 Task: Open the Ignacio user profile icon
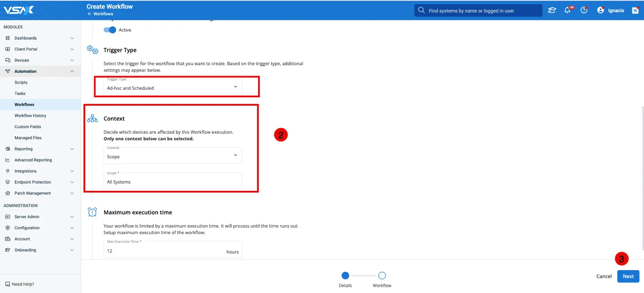click(600, 10)
